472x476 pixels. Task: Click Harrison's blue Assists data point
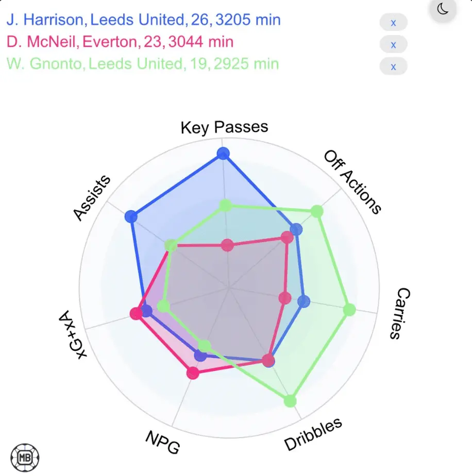click(x=131, y=216)
